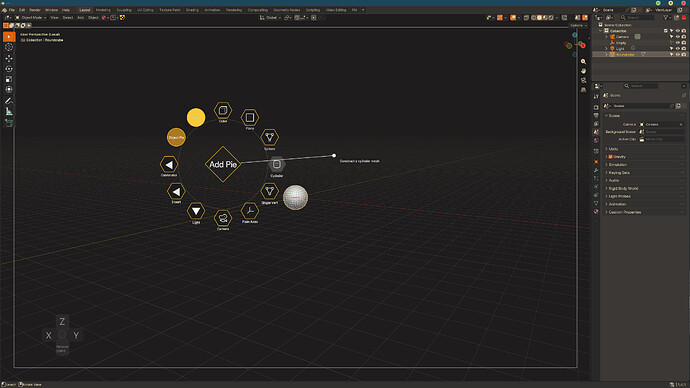Select the Collaborator arrow pie item

169,165
